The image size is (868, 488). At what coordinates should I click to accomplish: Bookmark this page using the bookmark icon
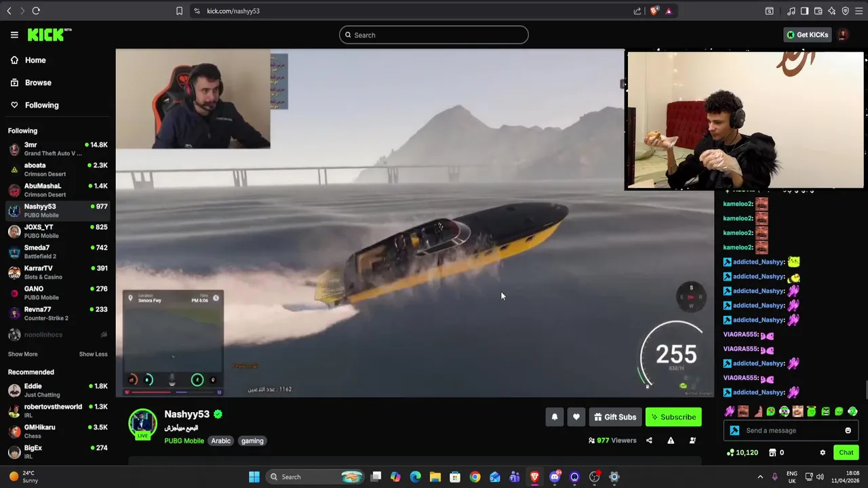click(x=179, y=11)
